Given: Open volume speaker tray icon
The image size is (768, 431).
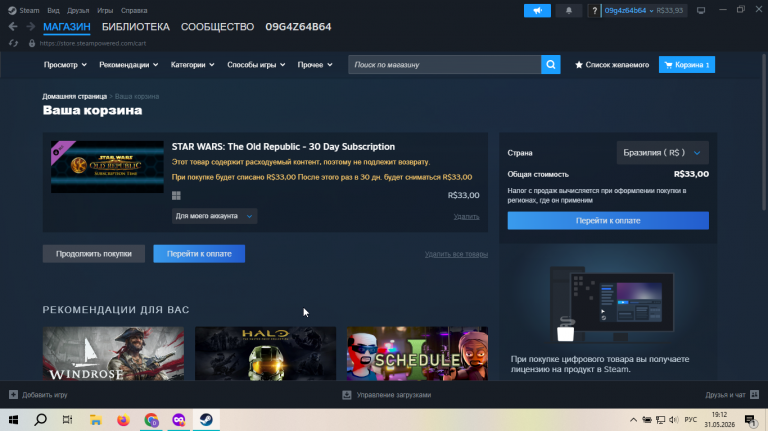Looking at the screenshot, I should tap(674, 420).
